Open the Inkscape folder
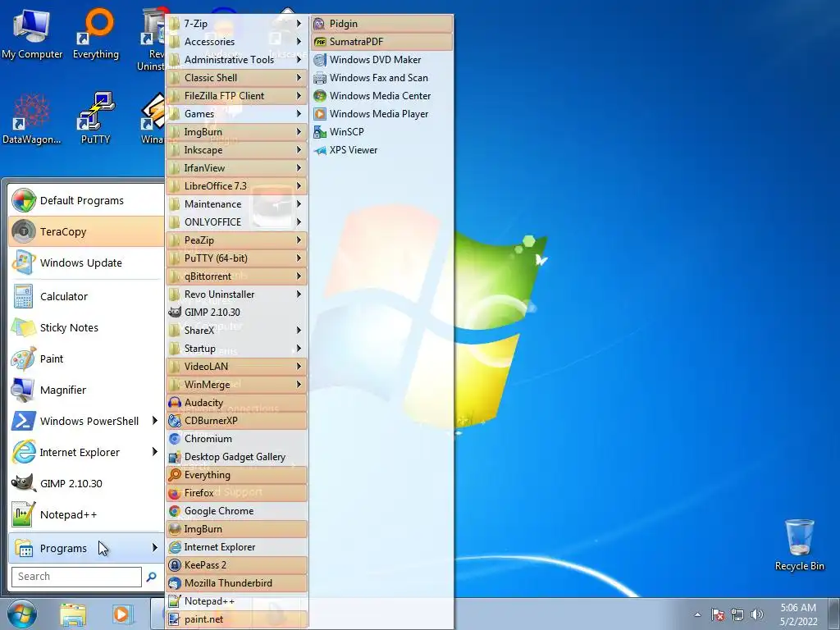 237,150
